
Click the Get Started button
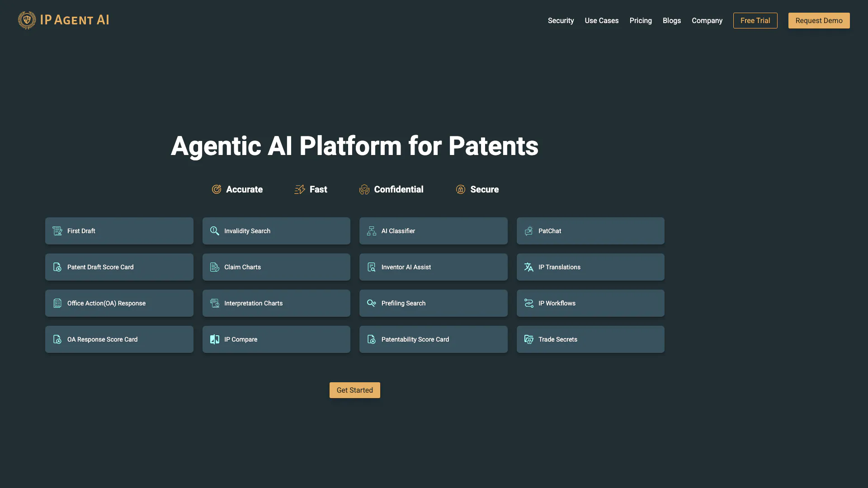(354, 390)
